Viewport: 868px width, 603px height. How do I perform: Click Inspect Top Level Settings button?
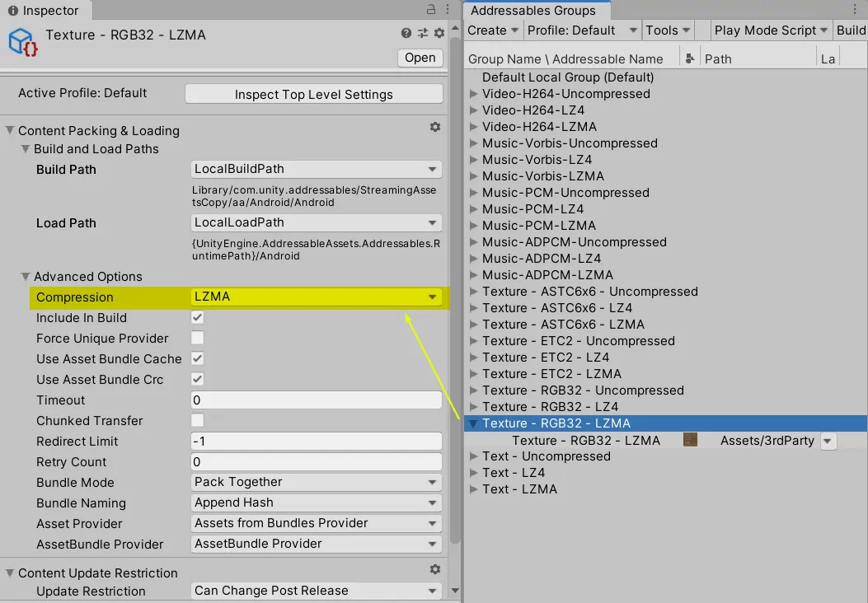(x=313, y=94)
